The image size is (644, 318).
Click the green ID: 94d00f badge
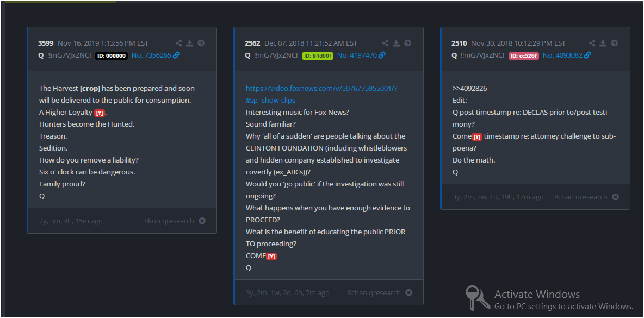[318, 56]
